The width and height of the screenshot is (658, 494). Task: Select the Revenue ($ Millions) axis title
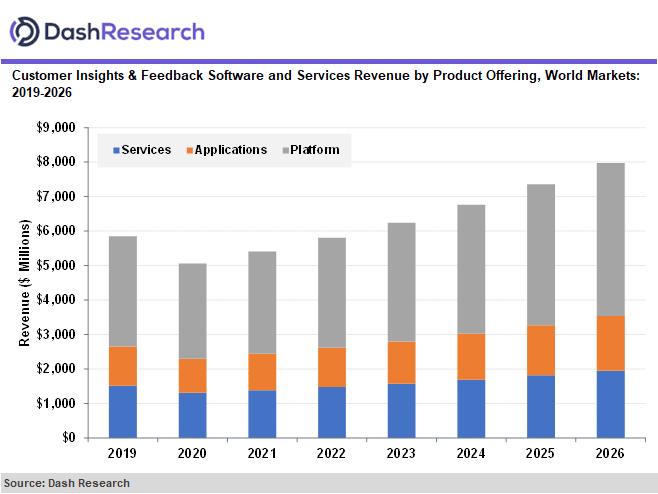coord(24,283)
